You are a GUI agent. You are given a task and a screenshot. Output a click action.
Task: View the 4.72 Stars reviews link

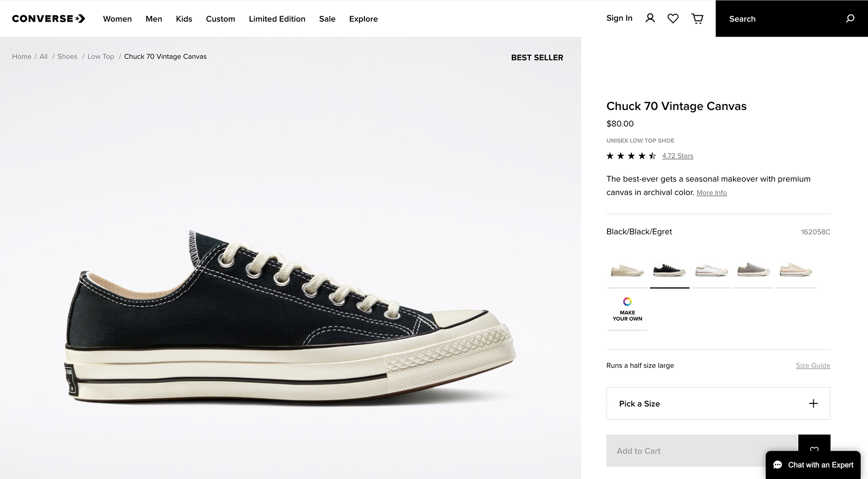(x=677, y=156)
